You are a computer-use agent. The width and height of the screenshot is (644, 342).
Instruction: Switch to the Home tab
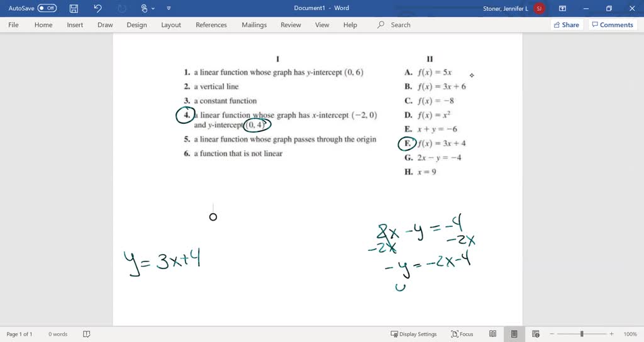[43, 25]
